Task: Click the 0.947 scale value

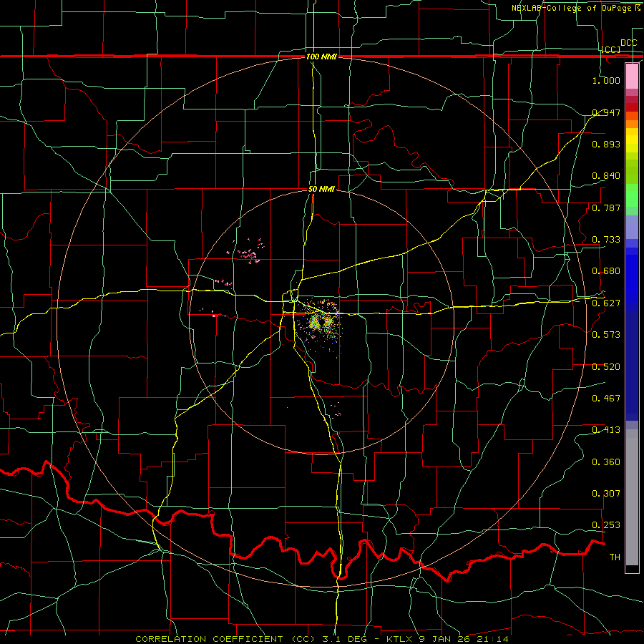Action: click(x=606, y=112)
